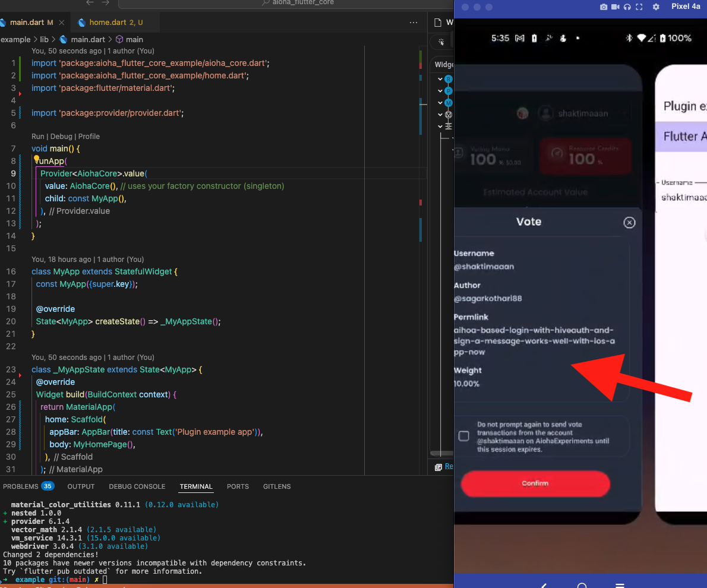This screenshot has height=588, width=707.
Task: Click the aioha_flutter_core search bar
Action: 286,3
